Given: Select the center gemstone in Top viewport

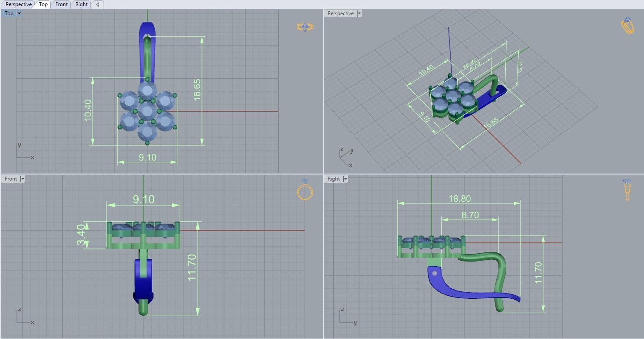Looking at the screenshot, I should click(x=147, y=111).
